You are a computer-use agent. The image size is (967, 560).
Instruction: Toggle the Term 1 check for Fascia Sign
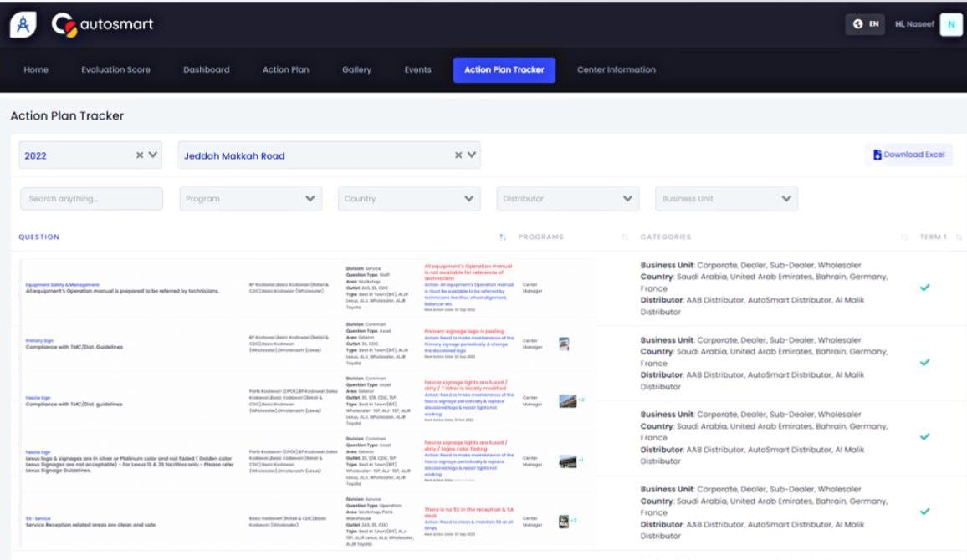coord(925,436)
